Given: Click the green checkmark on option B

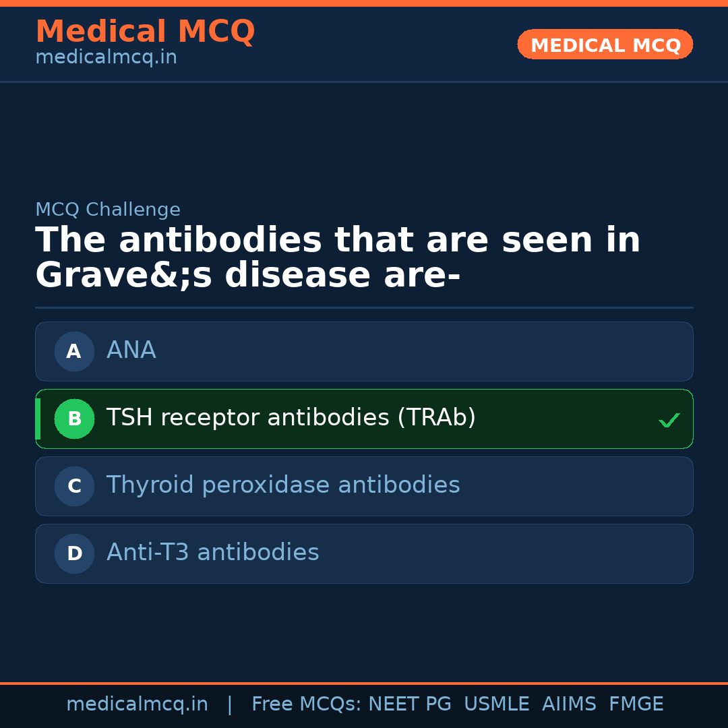Looking at the screenshot, I should coord(669,420).
